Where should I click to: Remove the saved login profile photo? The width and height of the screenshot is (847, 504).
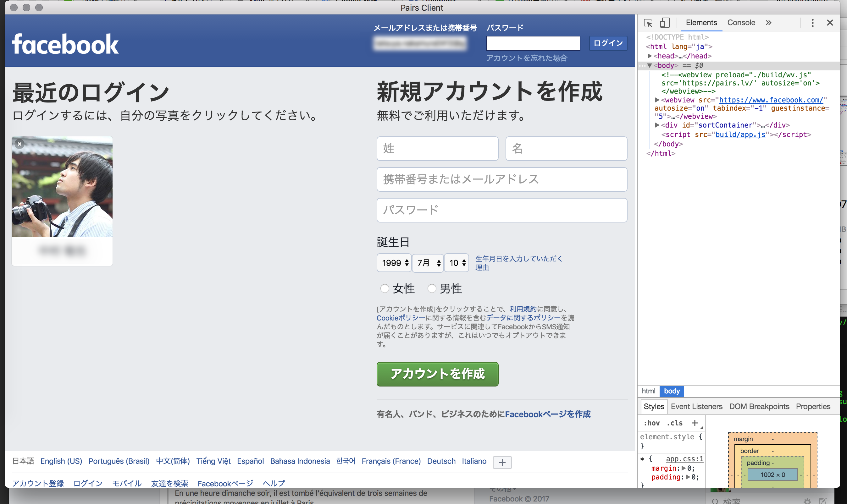point(19,144)
